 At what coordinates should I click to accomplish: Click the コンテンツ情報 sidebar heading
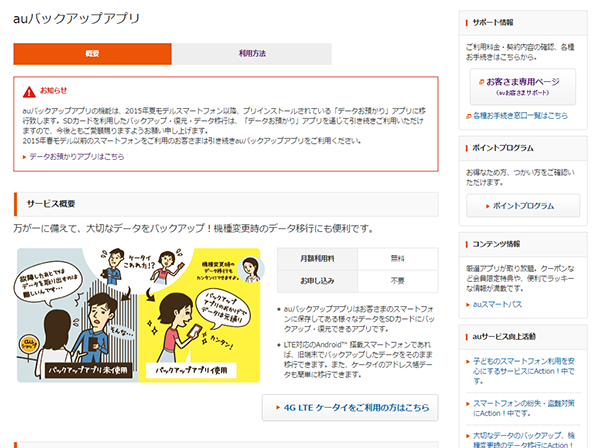click(496, 244)
